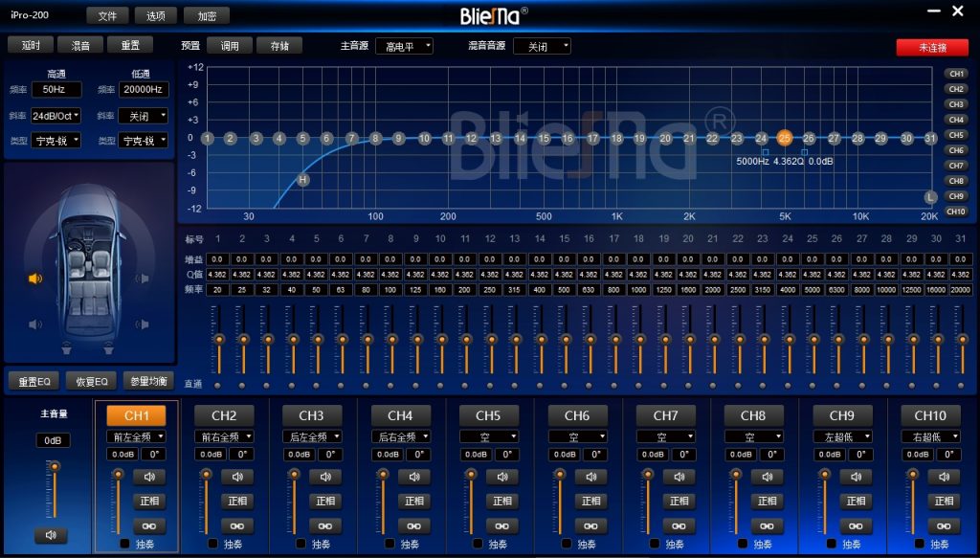Link CH8 via its chain icon
The image size is (980, 558).
pyautogui.click(x=767, y=526)
